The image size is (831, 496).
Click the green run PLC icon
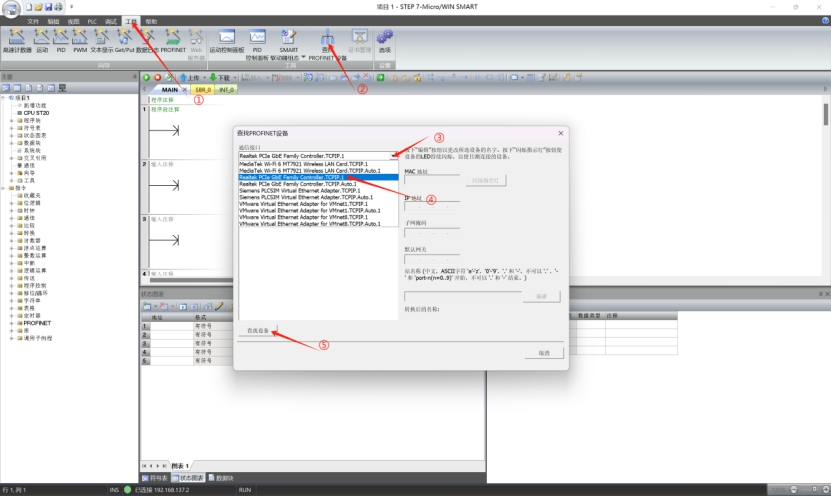(146, 77)
